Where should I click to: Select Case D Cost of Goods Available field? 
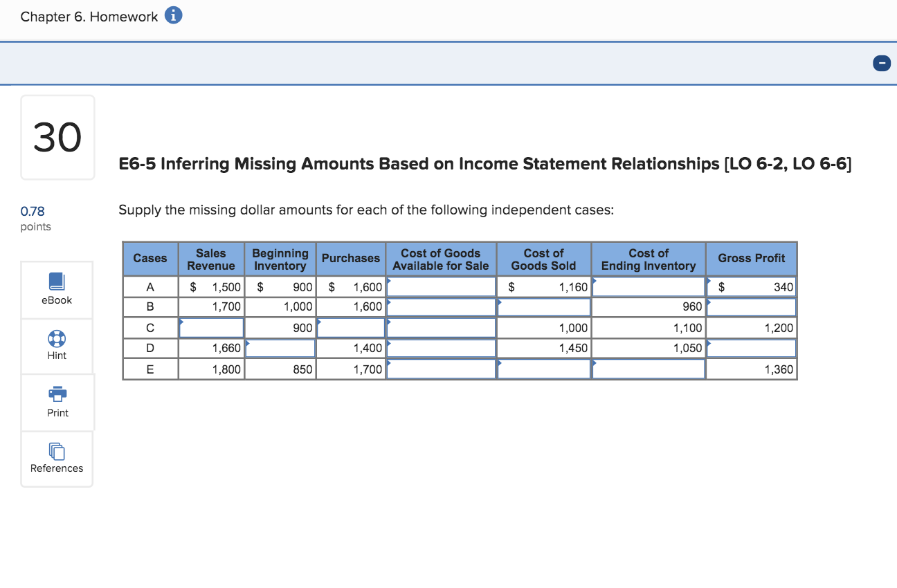point(440,348)
